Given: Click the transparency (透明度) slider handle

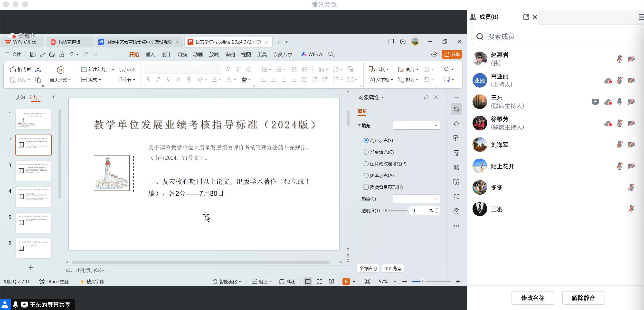Looking at the screenshot, I should click(386, 210).
